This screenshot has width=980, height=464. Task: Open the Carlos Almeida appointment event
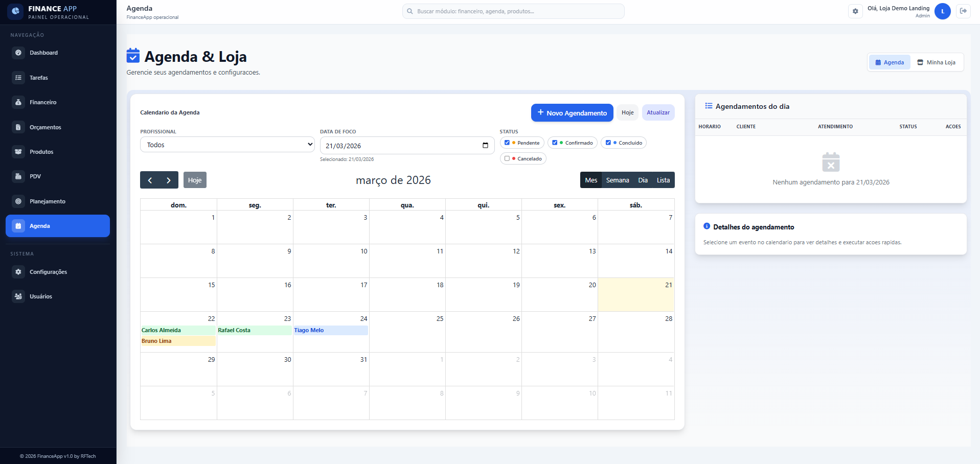(178, 330)
